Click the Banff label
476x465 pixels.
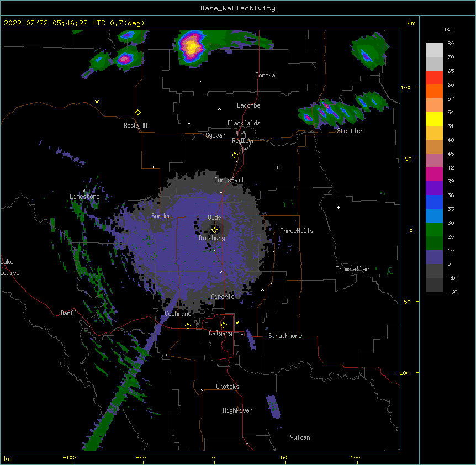(x=68, y=313)
